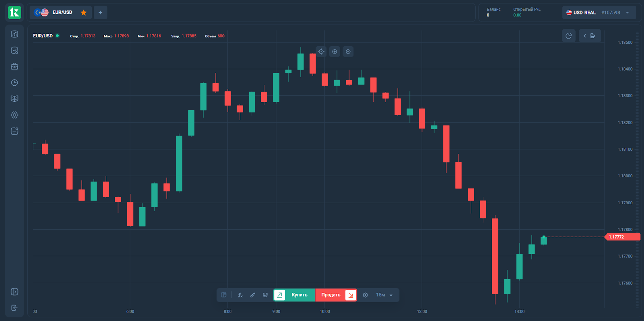Viewport: 644px width, 321px height.
Task: Zoom out the chart with minus icon
Action: point(348,51)
